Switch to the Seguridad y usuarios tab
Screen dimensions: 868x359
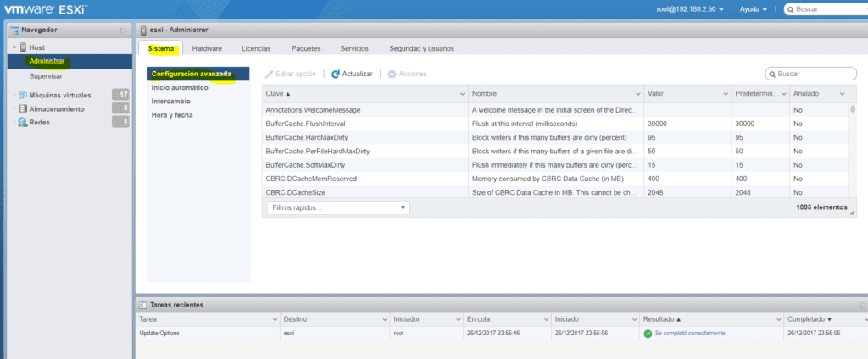422,48
